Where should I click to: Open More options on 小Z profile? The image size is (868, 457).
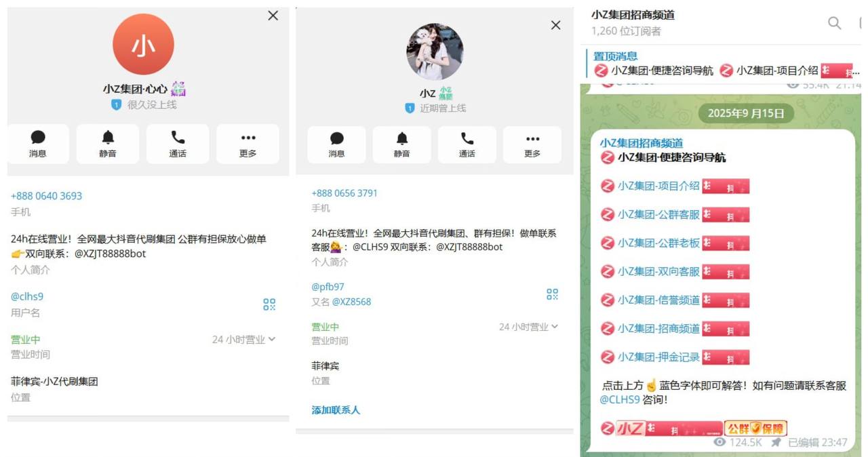coord(532,144)
